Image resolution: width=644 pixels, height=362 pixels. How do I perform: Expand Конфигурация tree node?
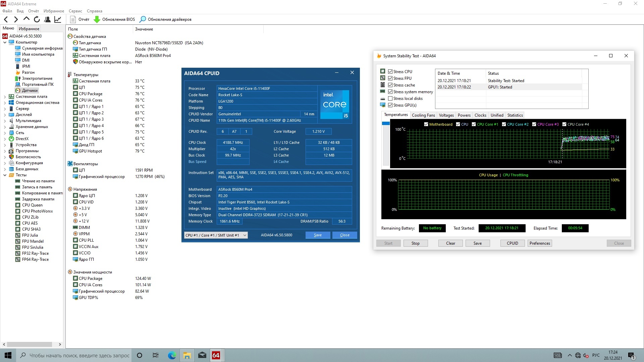click(5, 163)
